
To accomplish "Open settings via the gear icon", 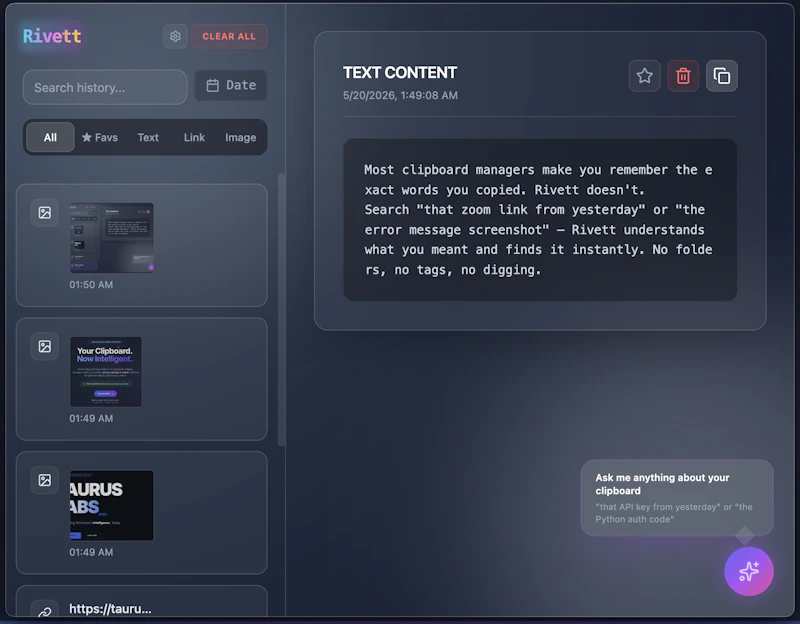I will 175,36.
